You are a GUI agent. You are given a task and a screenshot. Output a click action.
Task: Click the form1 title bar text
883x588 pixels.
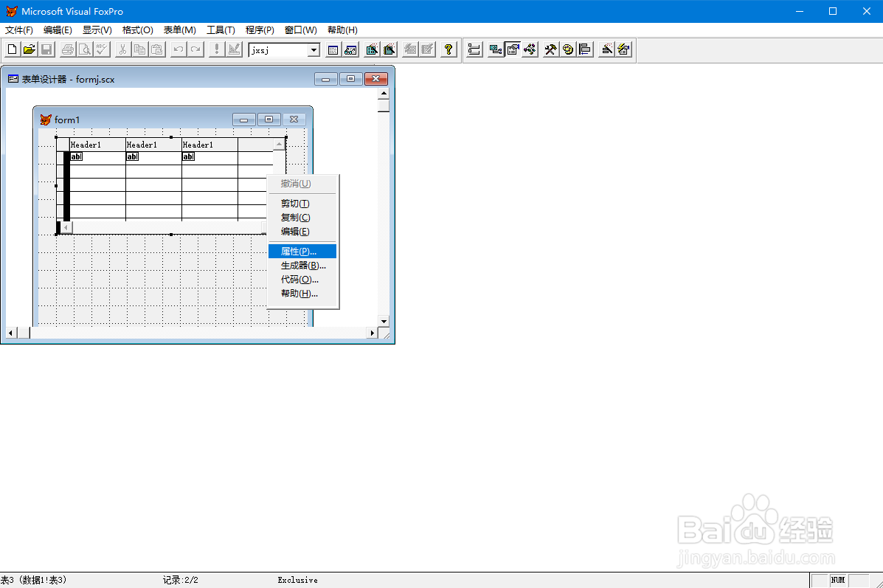pyautogui.click(x=67, y=120)
